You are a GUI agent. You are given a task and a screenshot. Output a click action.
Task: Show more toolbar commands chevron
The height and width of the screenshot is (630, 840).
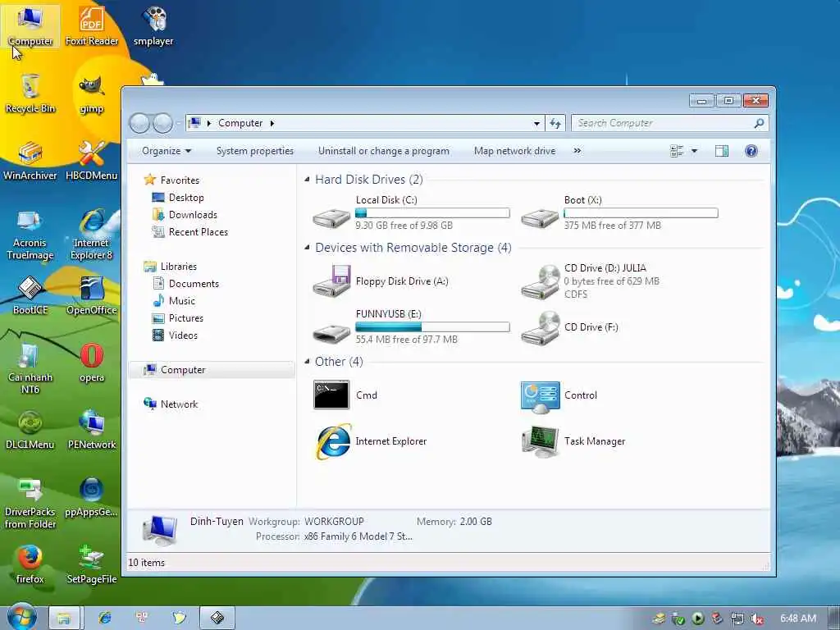(577, 151)
